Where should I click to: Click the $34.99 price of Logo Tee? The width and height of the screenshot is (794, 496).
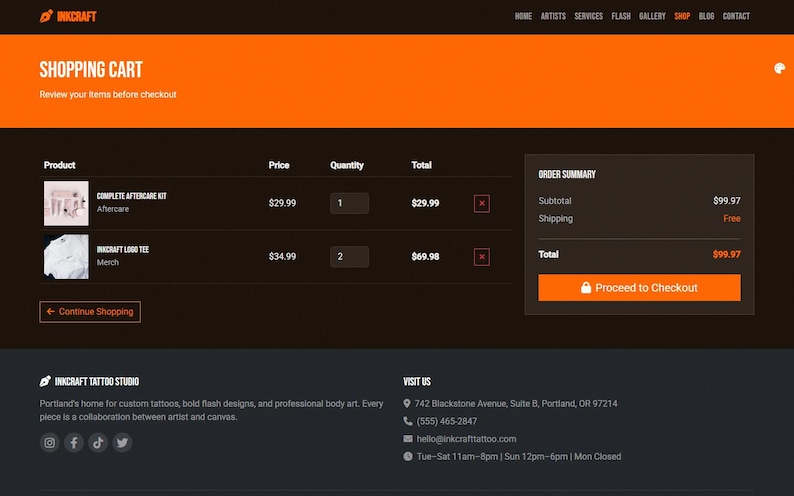click(282, 257)
